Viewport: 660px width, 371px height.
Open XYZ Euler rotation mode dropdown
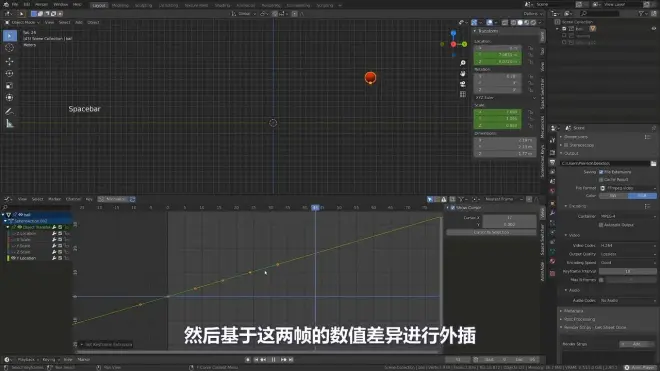(x=505, y=98)
